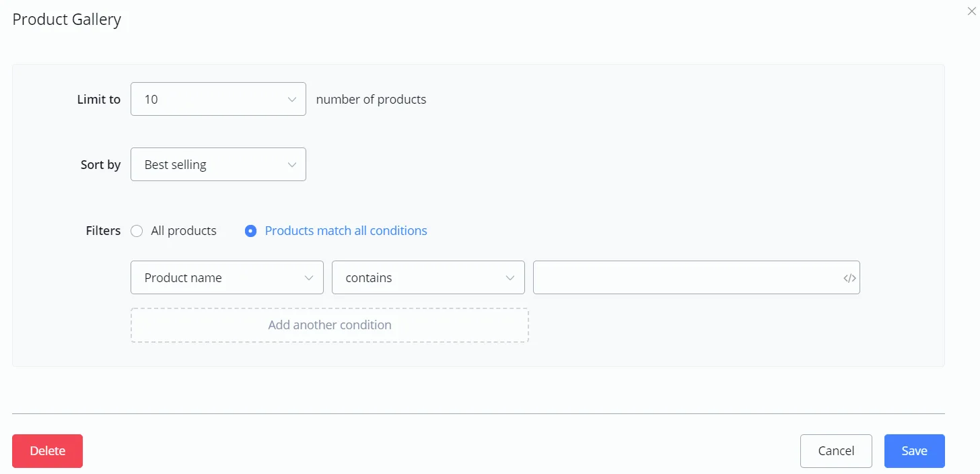Click the chevron arrow beside Best selling
980x474 pixels.
[x=292, y=165]
